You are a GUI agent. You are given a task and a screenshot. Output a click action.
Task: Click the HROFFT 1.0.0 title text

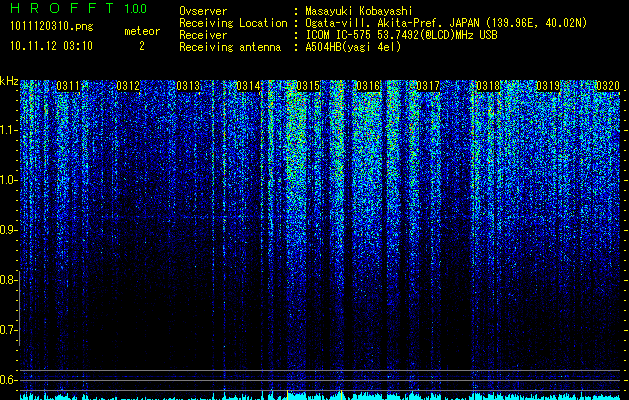coord(79,8)
